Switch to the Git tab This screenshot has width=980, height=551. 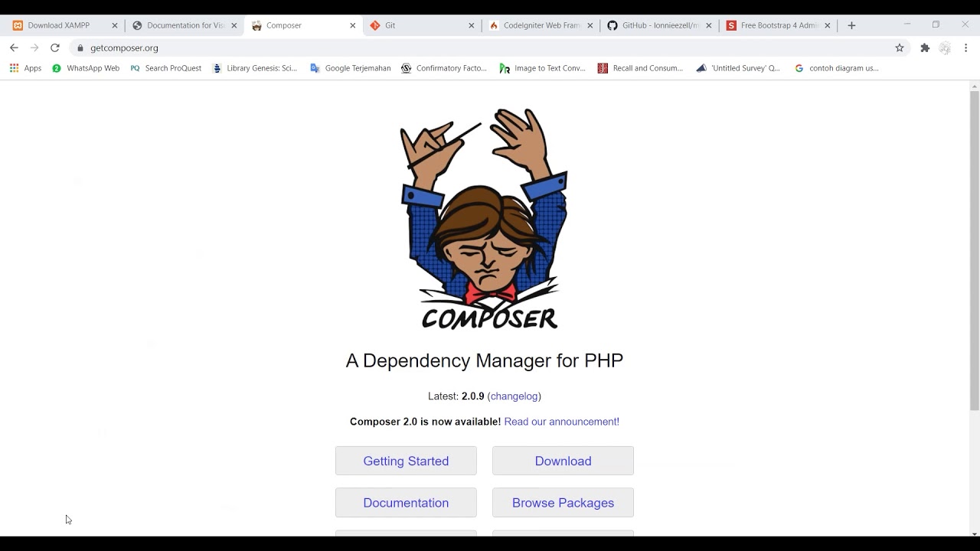pos(421,25)
